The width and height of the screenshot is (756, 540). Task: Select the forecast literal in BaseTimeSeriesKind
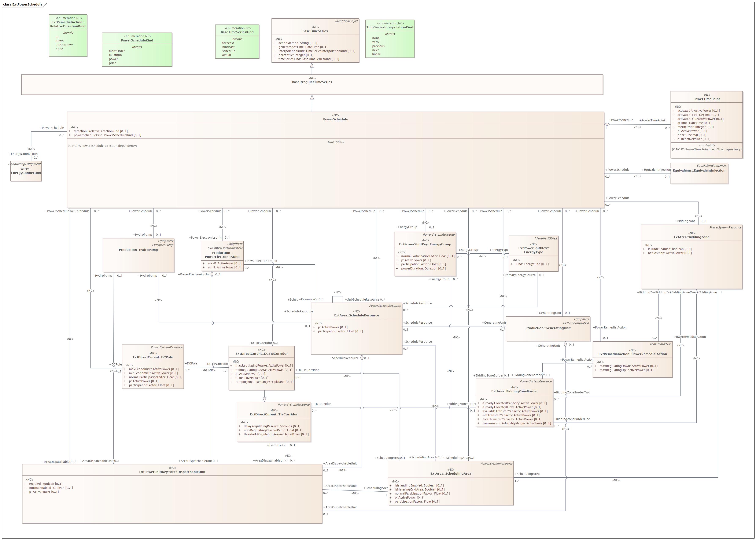228,43
